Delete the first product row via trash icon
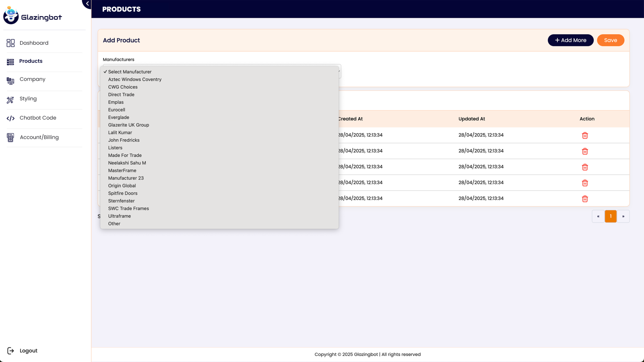 click(585, 136)
